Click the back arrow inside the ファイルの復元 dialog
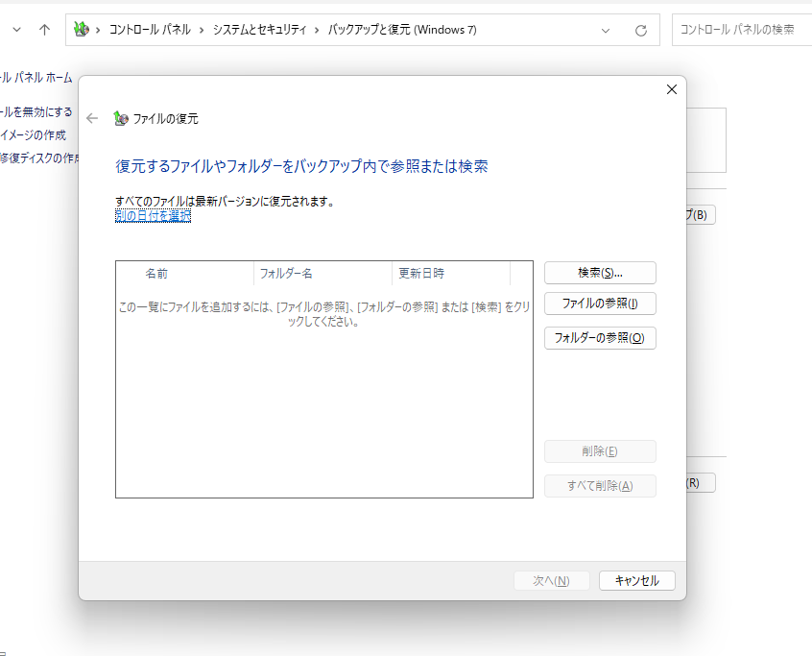This screenshot has height=656, width=812. click(92, 118)
